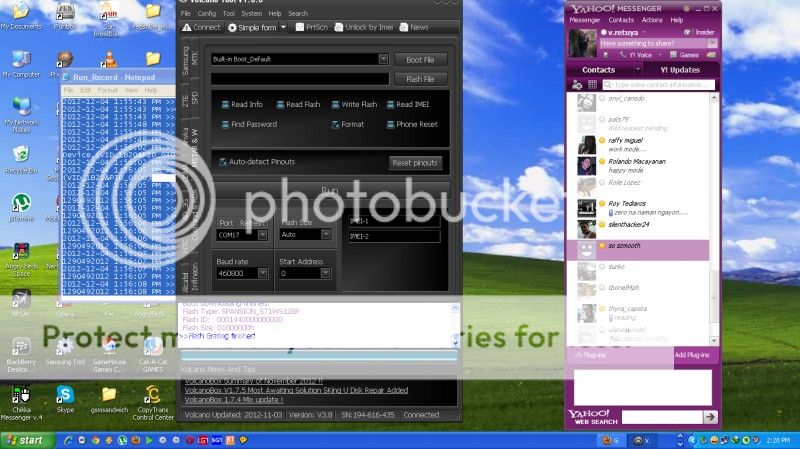Enable the Read Info option
The width and height of the screenshot is (800, 449).
(x=225, y=104)
